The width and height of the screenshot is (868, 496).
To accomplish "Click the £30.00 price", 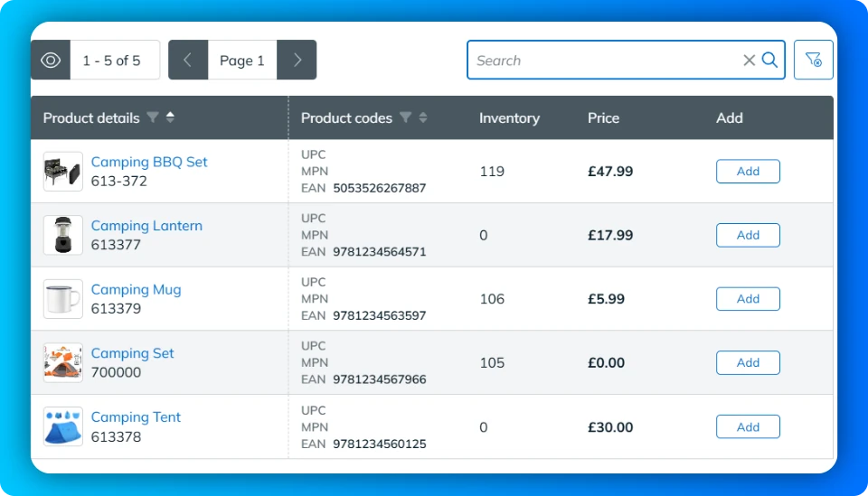I will click(610, 426).
